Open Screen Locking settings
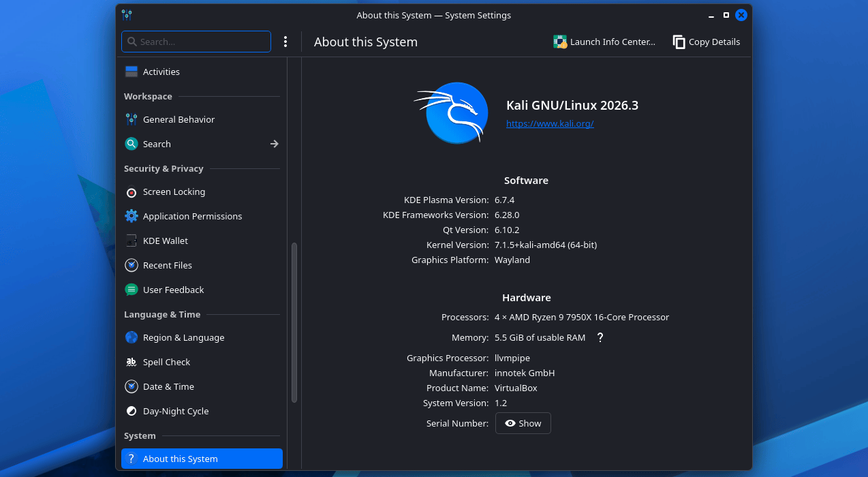Viewport: 868px width, 477px height. pyautogui.click(x=202, y=192)
